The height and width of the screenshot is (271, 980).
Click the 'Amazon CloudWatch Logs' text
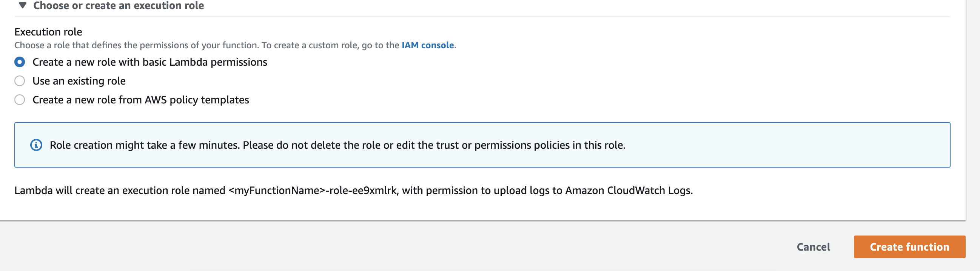pyautogui.click(x=628, y=190)
